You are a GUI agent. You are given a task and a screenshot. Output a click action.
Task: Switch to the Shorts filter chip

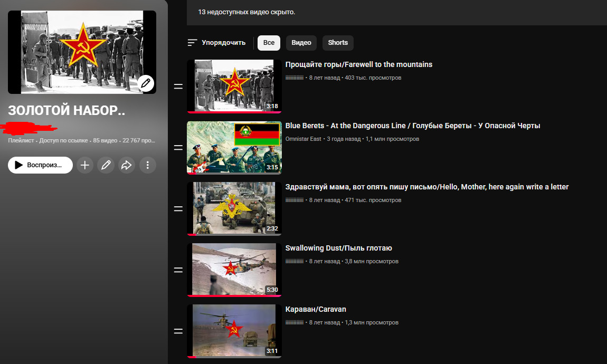coord(338,43)
